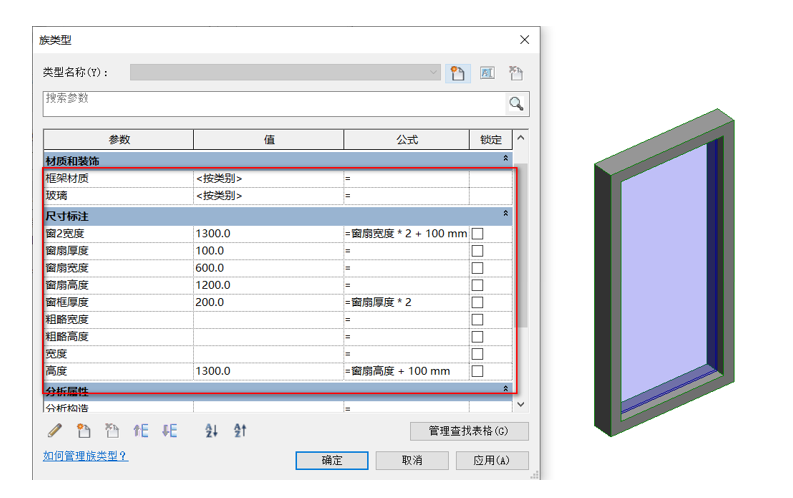Screen dimensions: 793x498
Task: Click the New Type icon
Action: coord(457,73)
